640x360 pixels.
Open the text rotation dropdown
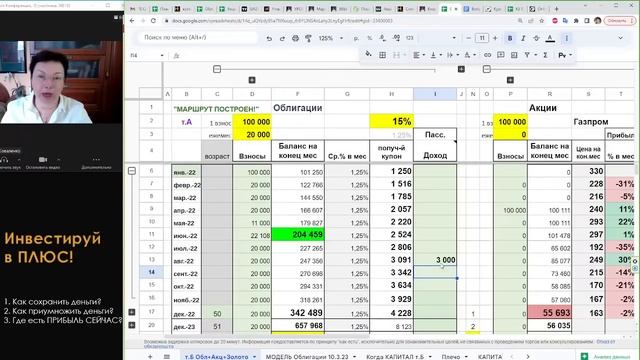469,55
